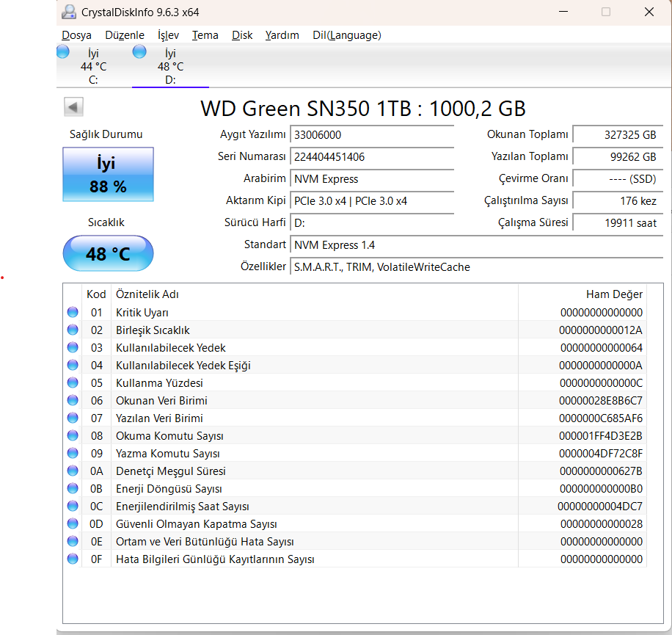Click the Yazılan Toplamı value 99262 GB
This screenshot has width=672, height=635.
[x=618, y=156]
